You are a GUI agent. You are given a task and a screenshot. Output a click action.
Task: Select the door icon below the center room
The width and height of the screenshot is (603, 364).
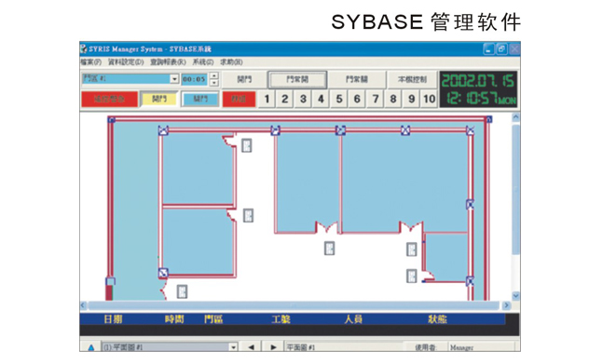coord(329,248)
